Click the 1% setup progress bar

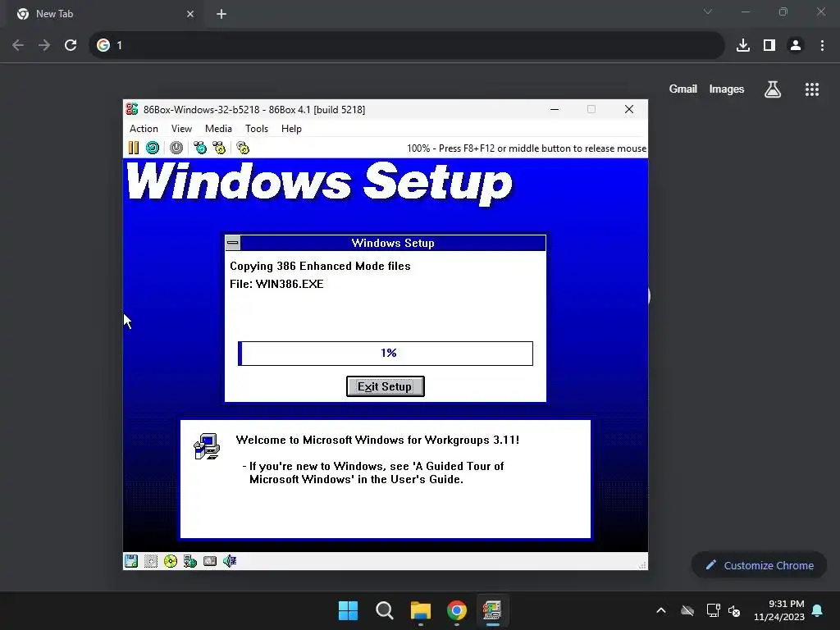(x=386, y=354)
